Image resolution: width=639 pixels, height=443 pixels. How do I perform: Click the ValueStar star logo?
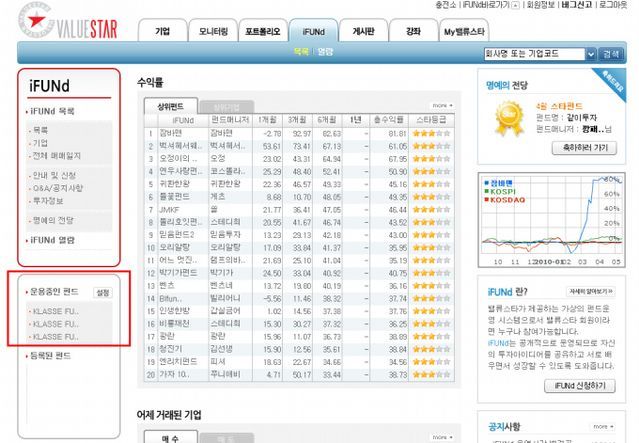[x=36, y=20]
